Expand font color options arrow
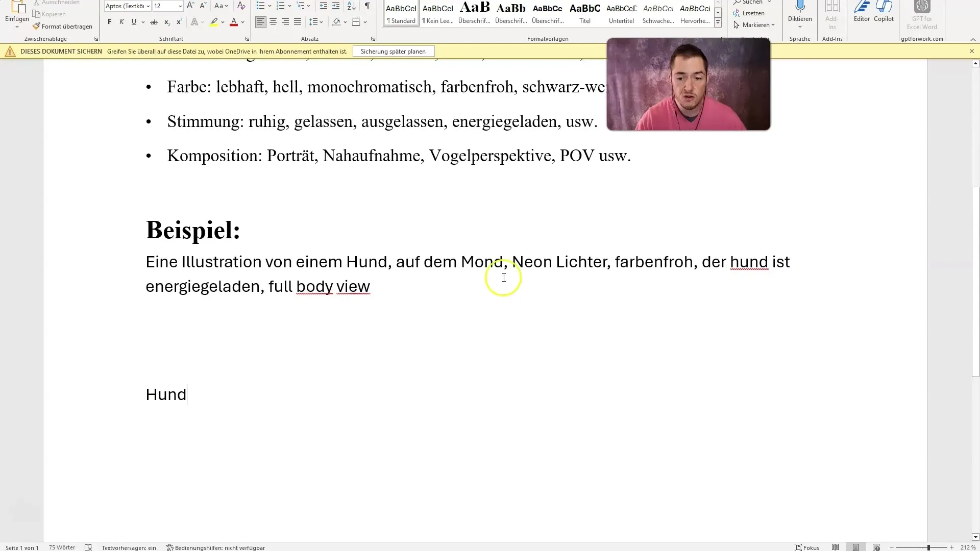 [x=242, y=22]
